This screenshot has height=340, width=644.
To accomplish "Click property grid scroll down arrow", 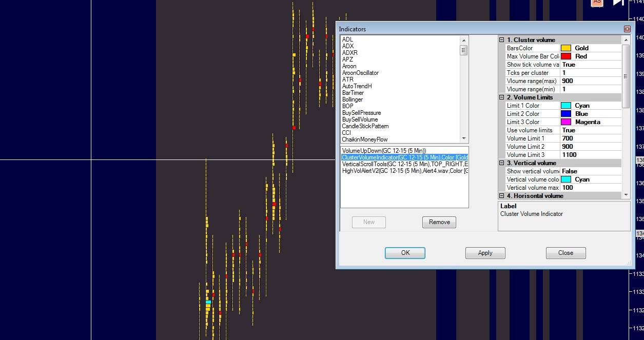I will pos(626,195).
